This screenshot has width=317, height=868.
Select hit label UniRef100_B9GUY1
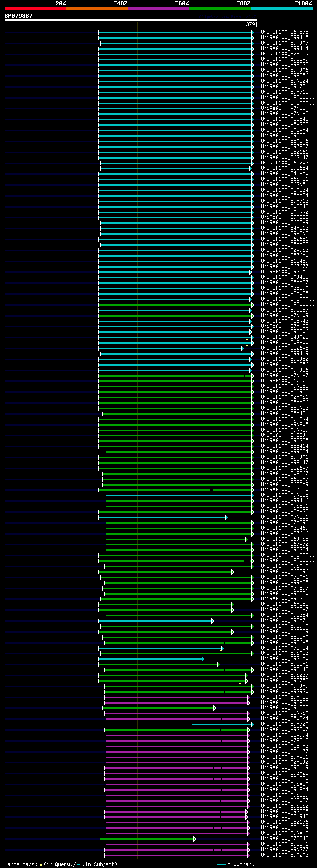point(284,664)
